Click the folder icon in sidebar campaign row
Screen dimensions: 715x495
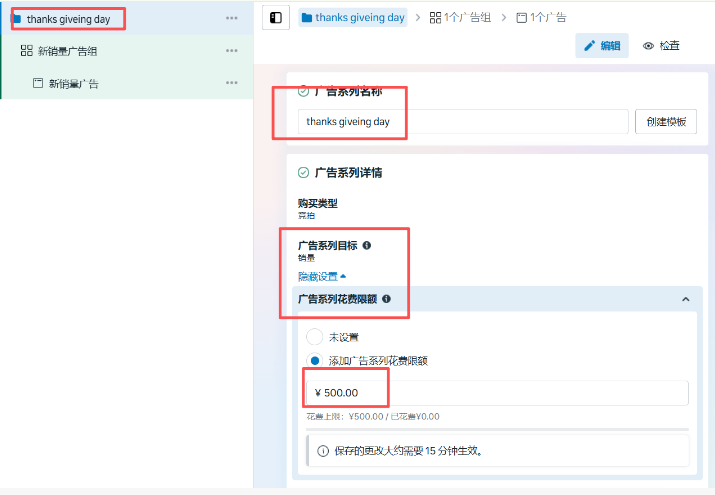point(17,19)
